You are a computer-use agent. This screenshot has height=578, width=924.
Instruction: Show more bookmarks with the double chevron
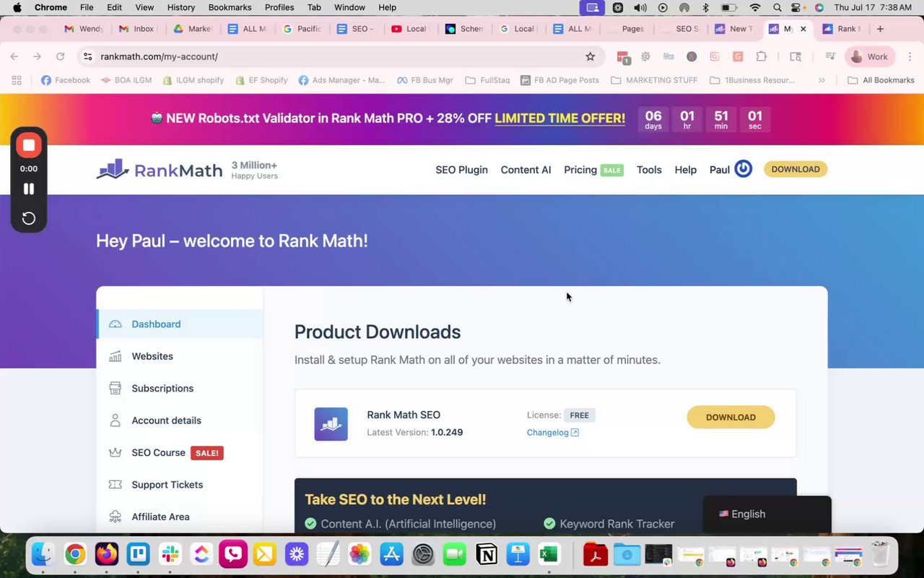tap(821, 80)
